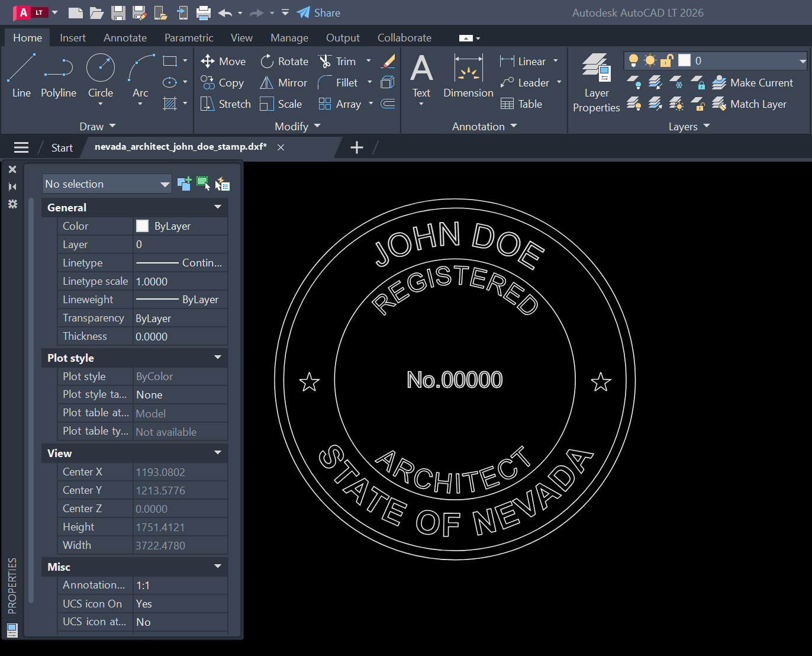Click the Save icon in quick access
The width and height of the screenshot is (812, 656).
[118, 12]
